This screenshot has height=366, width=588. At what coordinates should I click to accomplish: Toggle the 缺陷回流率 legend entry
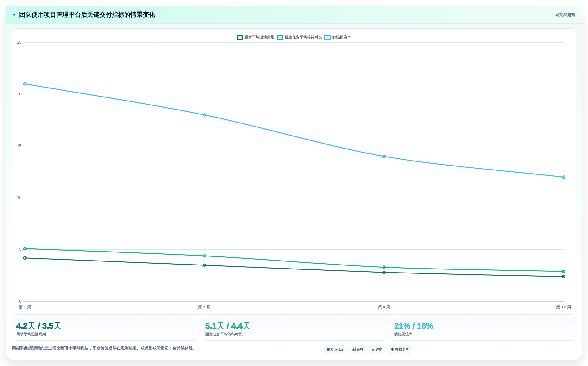(338, 37)
